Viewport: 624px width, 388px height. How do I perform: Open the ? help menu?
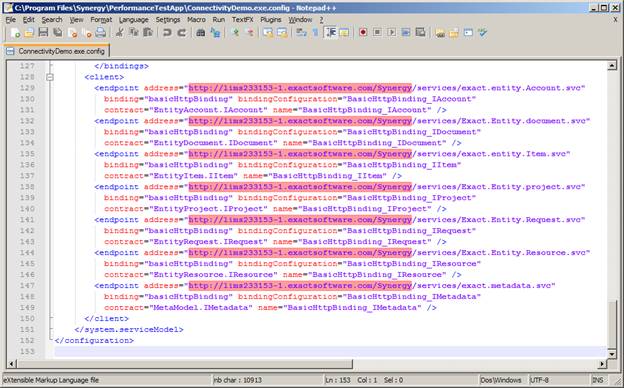pyautogui.click(x=321, y=19)
